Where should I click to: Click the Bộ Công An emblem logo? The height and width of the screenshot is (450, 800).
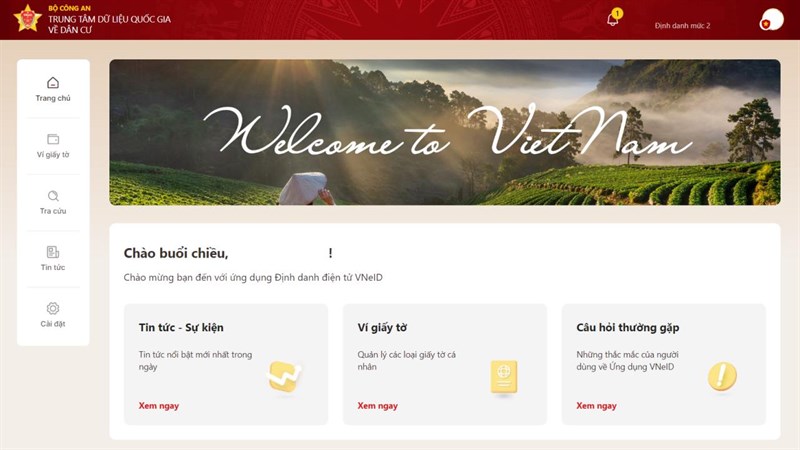[28, 18]
